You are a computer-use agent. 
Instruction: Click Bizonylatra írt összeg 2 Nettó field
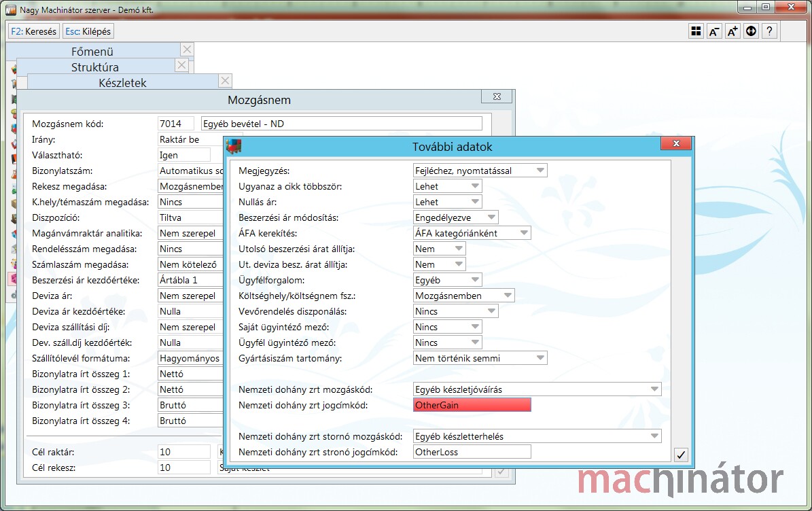[x=190, y=389]
